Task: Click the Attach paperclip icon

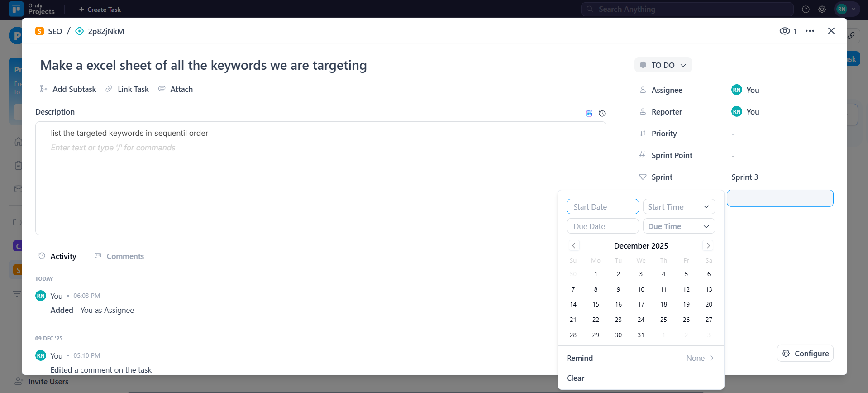Action: click(x=162, y=89)
